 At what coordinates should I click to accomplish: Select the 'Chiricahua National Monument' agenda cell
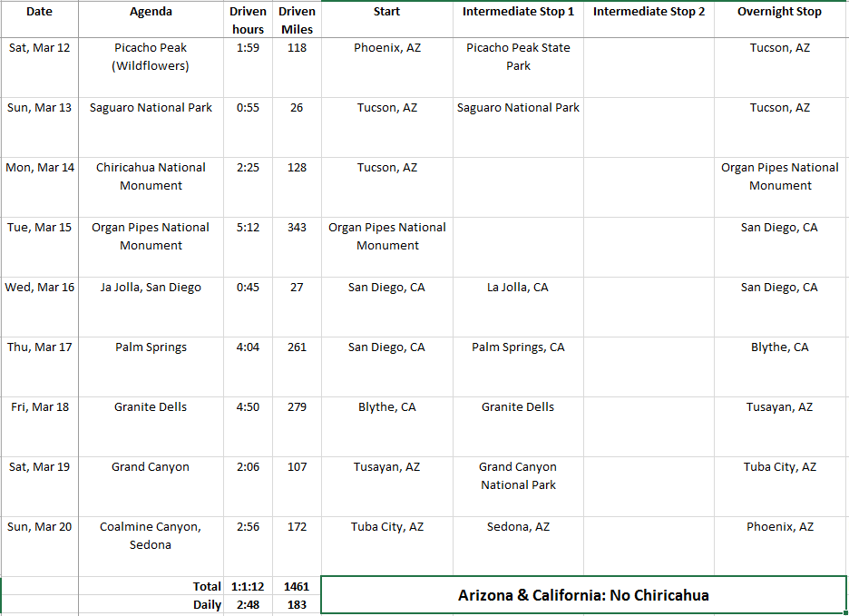pos(151,176)
